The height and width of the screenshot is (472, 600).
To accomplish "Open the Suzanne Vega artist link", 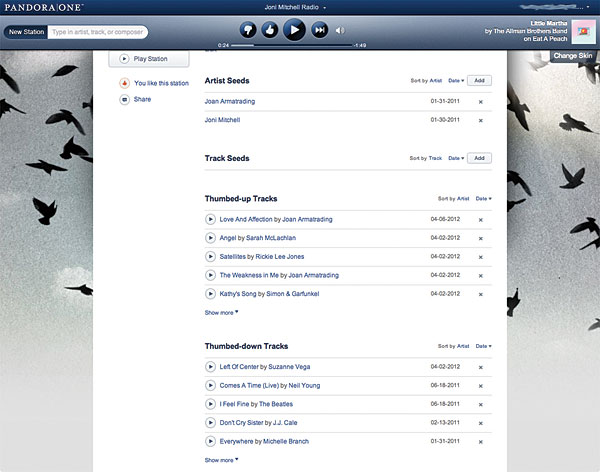I will [x=289, y=367].
